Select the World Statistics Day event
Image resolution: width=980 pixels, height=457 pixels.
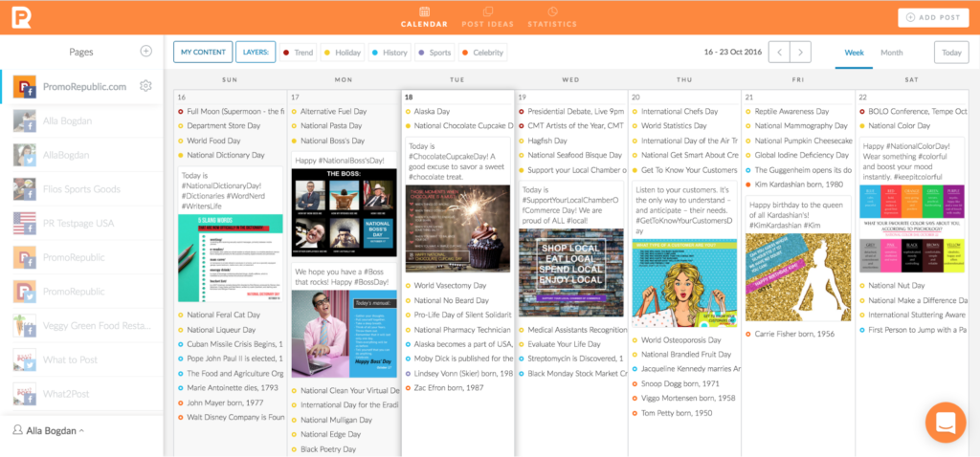click(669, 125)
